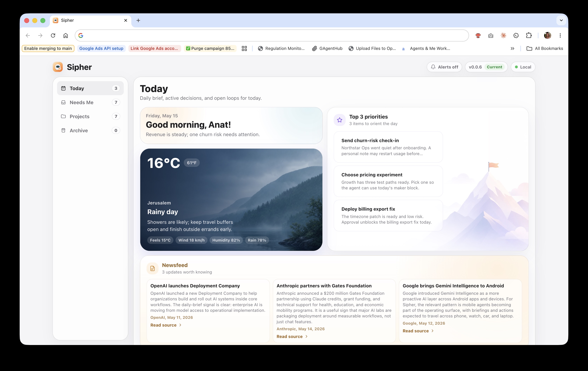Open the Purge campaign bookmark

pos(210,48)
